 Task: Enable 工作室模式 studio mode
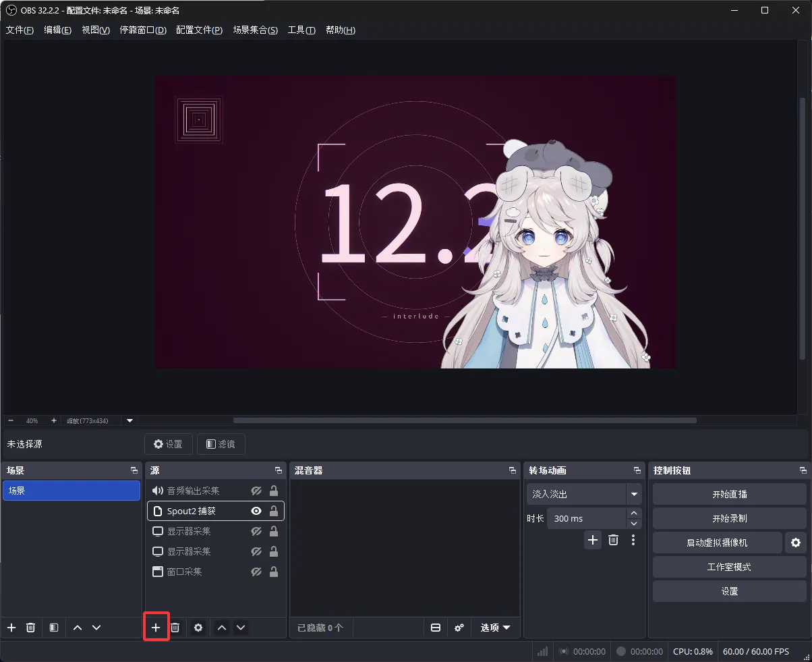[730, 567]
